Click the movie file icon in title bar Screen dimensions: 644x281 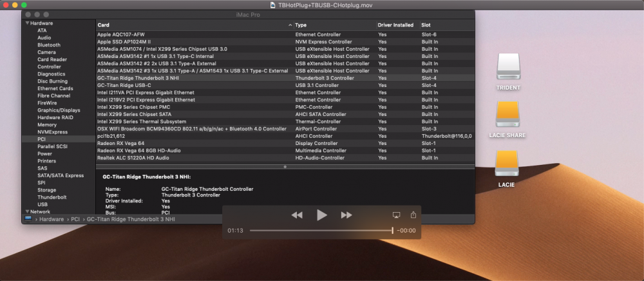[273, 5]
